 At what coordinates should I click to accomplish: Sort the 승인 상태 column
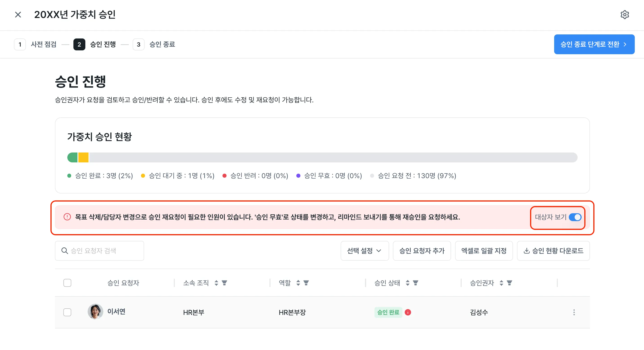coord(408,283)
